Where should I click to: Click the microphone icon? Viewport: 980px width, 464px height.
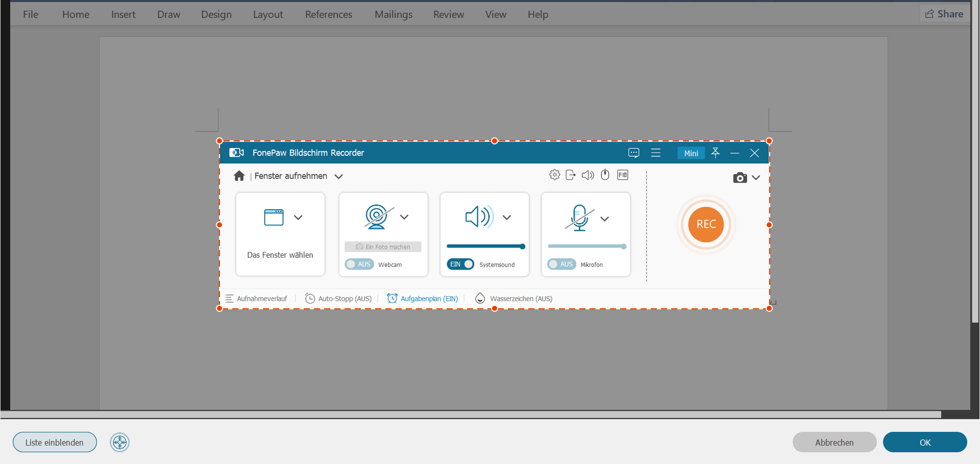[x=580, y=218]
